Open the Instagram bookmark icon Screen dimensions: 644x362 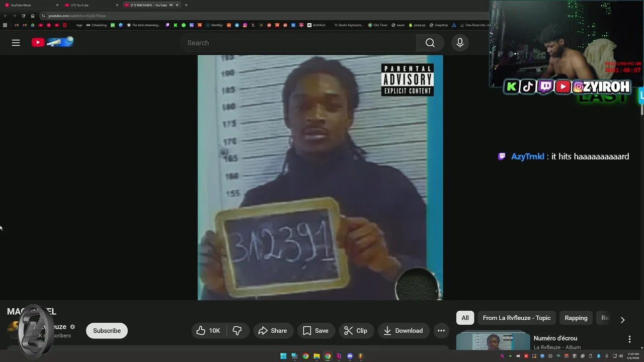click(245, 25)
